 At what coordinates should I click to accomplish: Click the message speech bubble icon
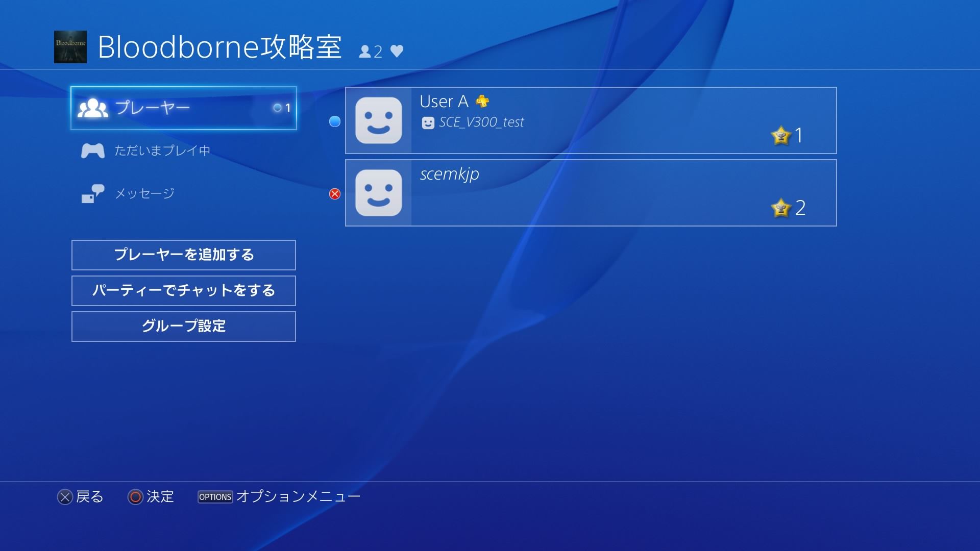point(93,194)
